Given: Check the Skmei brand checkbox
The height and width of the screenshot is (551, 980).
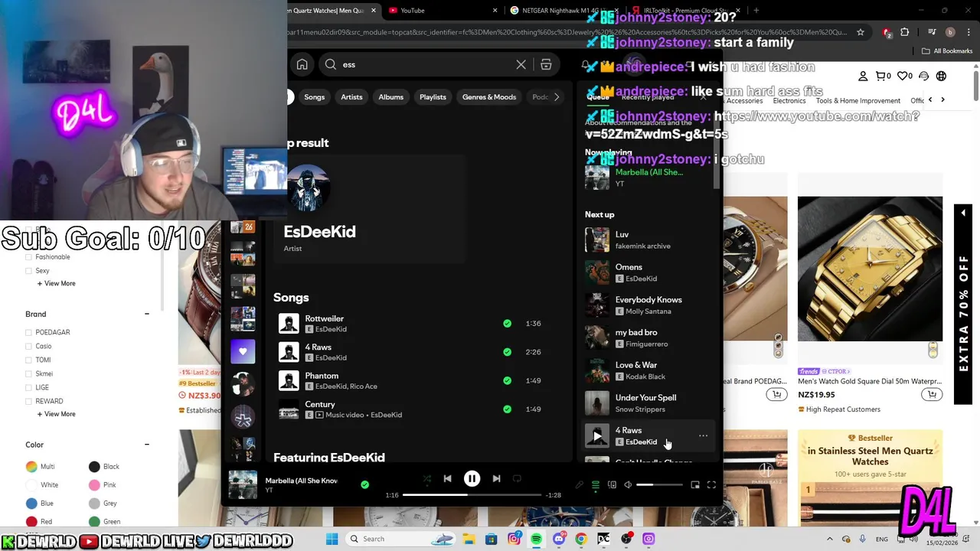Looking at the screenshot, I should point(29,374).
